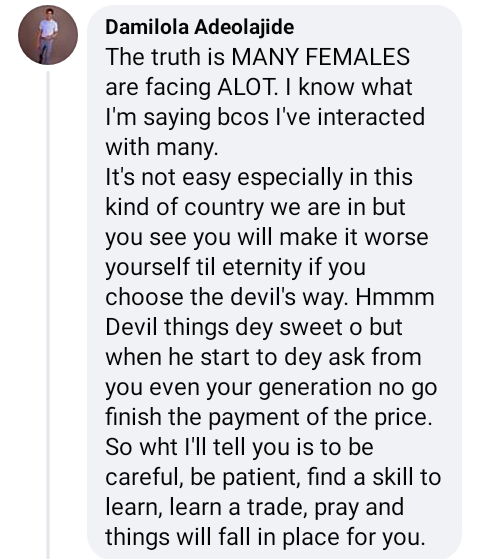This screenshot has width=480, height=559.
Task: Click the word 'ALOT' in the comment
Action: 246,87
